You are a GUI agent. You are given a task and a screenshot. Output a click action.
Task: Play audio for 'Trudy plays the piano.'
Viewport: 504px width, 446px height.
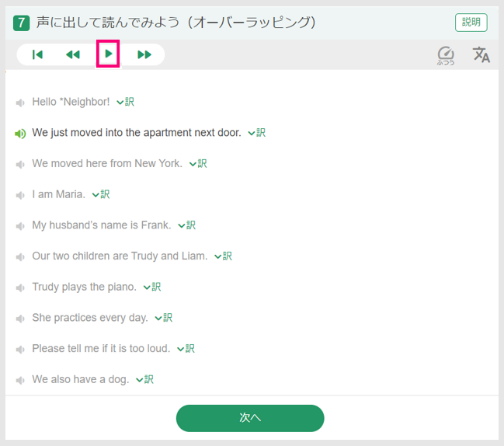click(x=20, y=288)
